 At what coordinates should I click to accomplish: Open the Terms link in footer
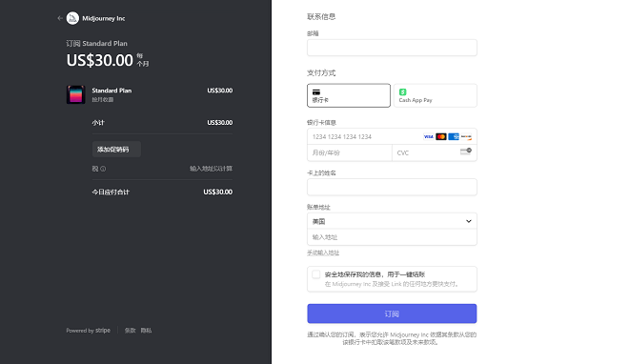pos(130,331)
